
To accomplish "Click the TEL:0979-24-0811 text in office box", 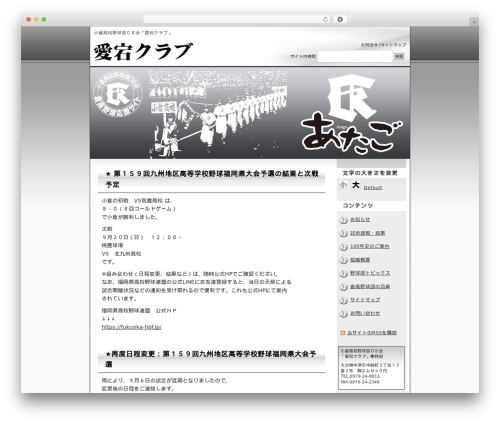I will (x=360, y=376).
